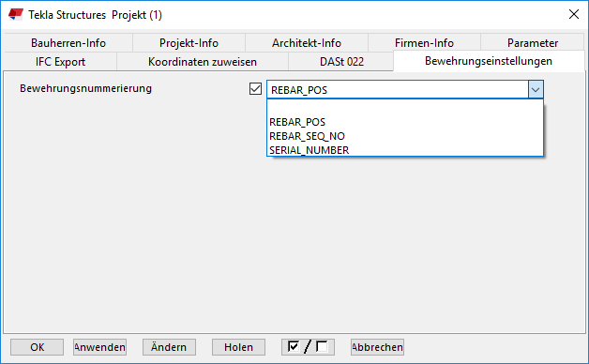The image size is (589, 364).
Task: Click the Anwenden button
Action: point(99,347)
